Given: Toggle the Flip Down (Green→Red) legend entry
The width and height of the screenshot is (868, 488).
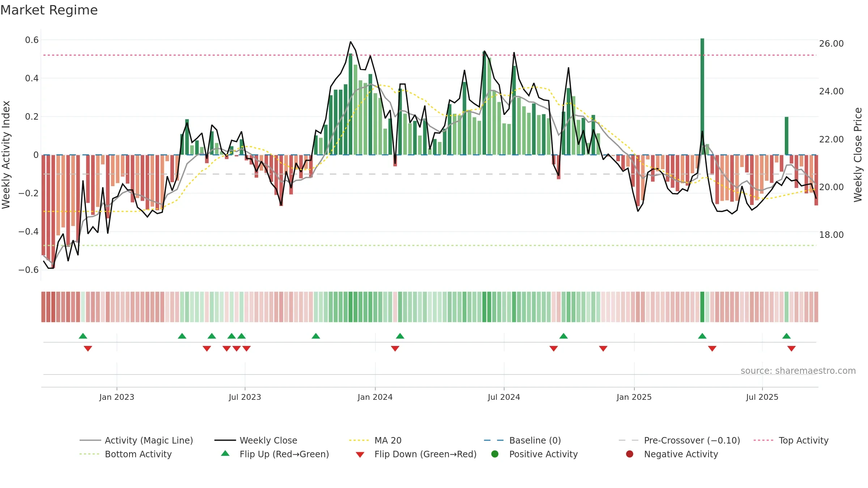Looking at the screenshot, I should pos(416,454).
